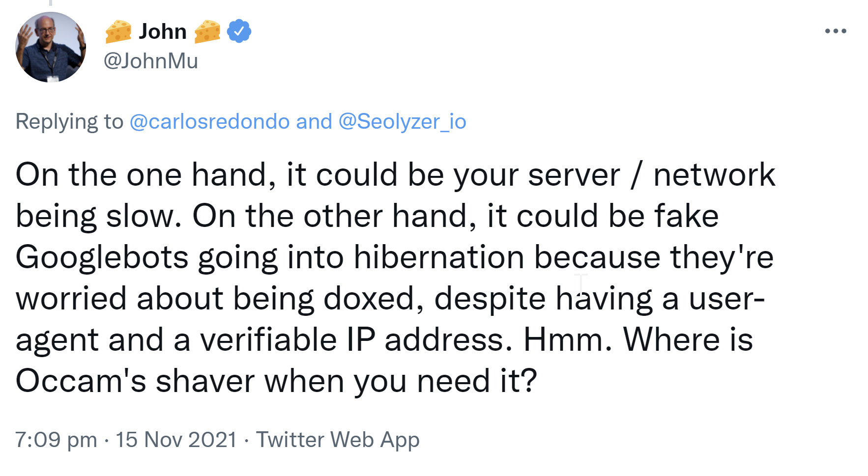Click the 7:09 pm timestamp
This screenshot has height=476, width=868.
coord(56,439)
